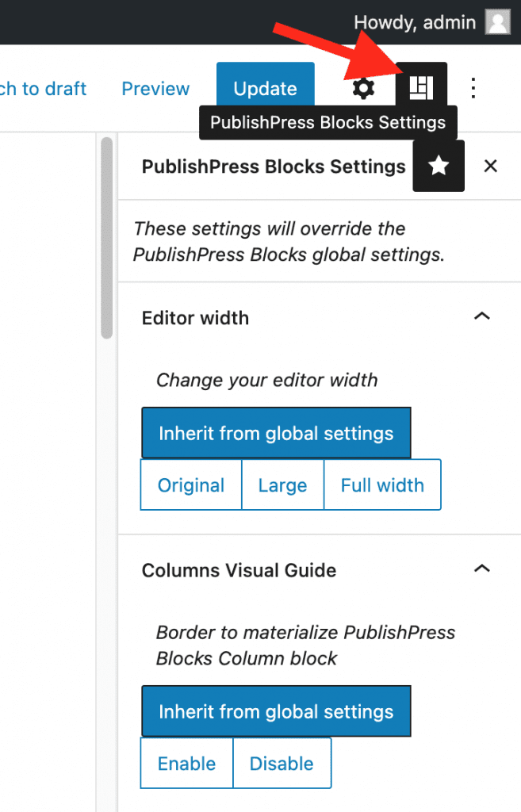This screenshot has height=812, width=521.
Task: Click the admin profile avatar
Action: click(497, 21)
